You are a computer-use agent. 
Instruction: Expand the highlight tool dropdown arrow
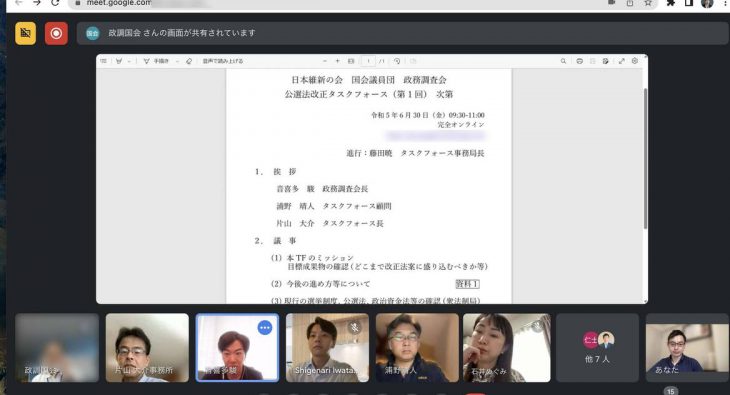pos(129,61)
